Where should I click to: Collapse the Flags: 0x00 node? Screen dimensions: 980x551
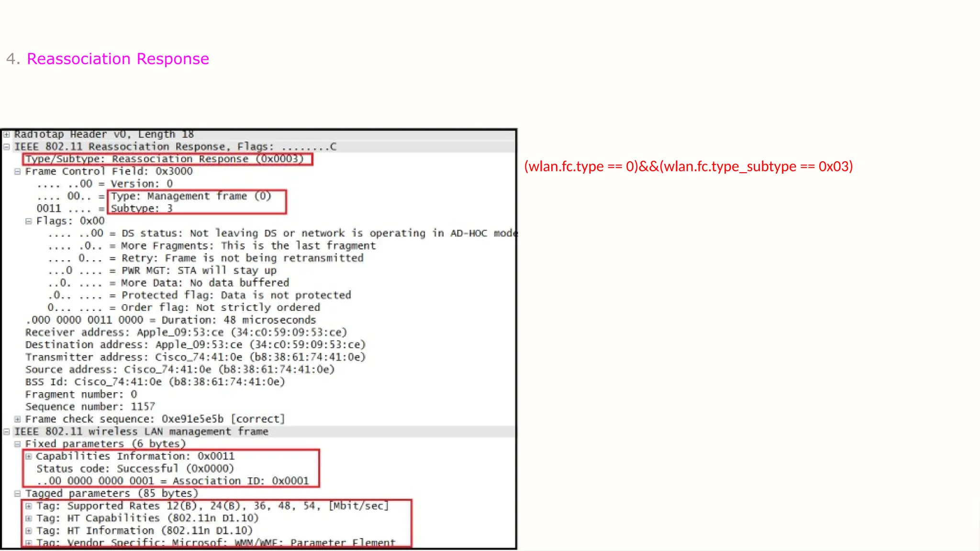pyautogui.click(x=29, y=221)
